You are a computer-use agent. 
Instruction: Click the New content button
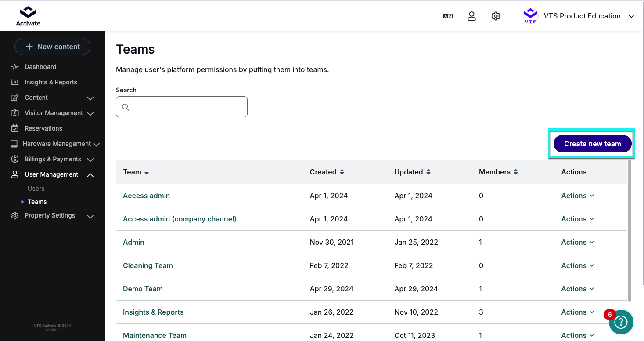(x=52, y=47)
